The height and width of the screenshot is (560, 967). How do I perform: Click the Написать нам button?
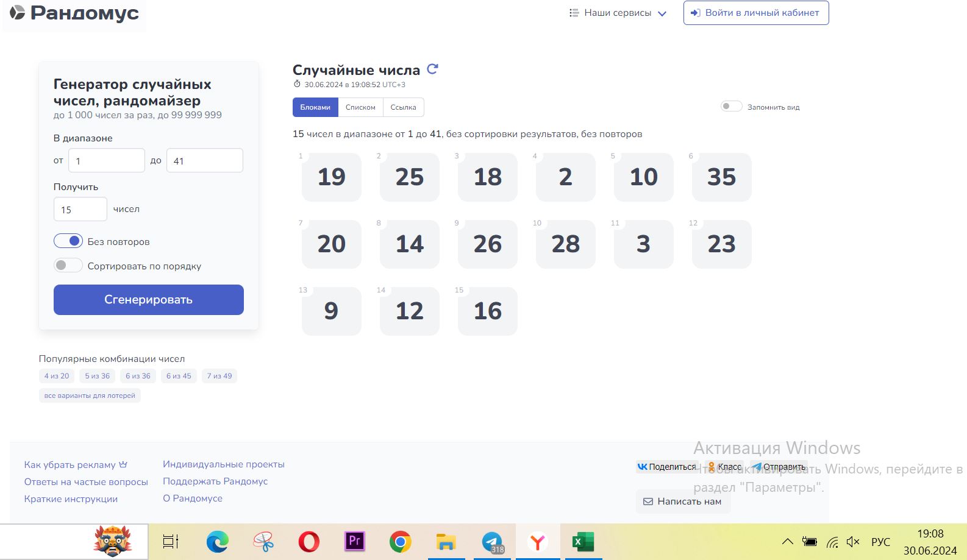point(683,502)
